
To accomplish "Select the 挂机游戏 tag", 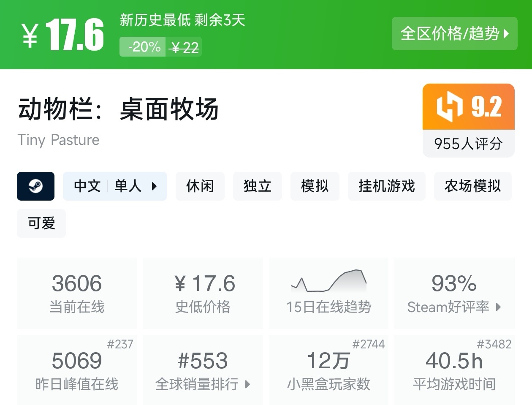I will click(x=386, y=186).
